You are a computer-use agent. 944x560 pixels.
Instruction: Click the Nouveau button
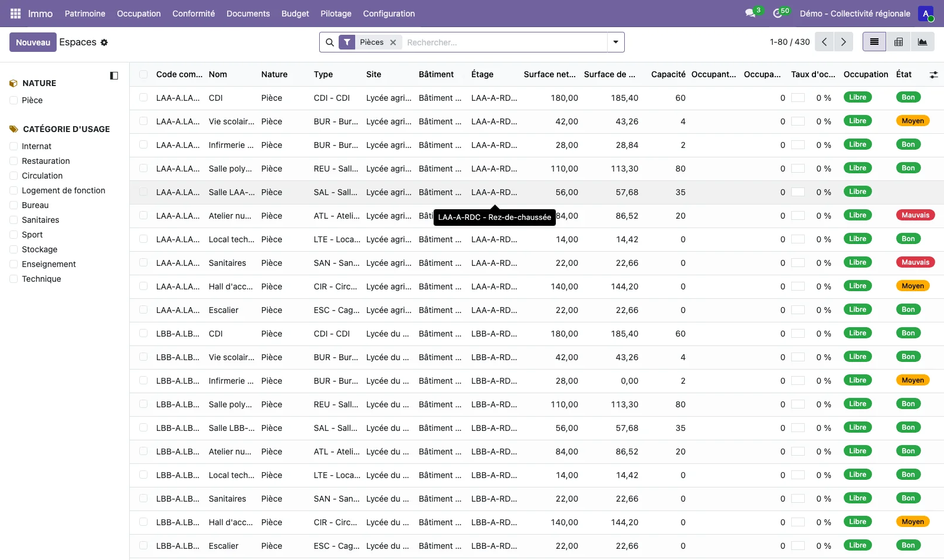(x=33, y=42)
